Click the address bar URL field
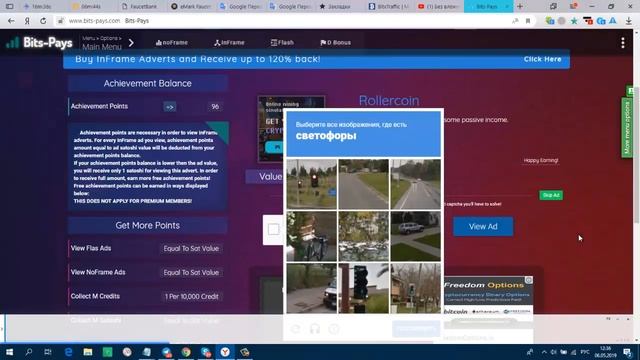 (286, 21)
